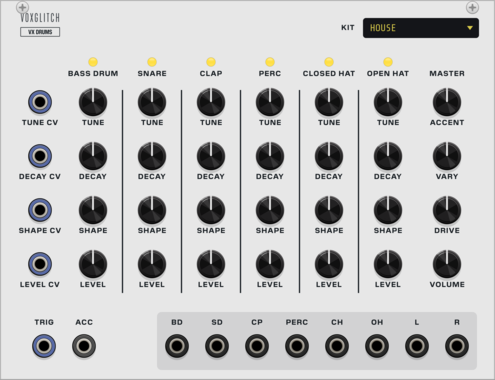Click the Bass Drum DECAY knob
The width and height of the screenshot is (495, 380).
coord(93,156)
